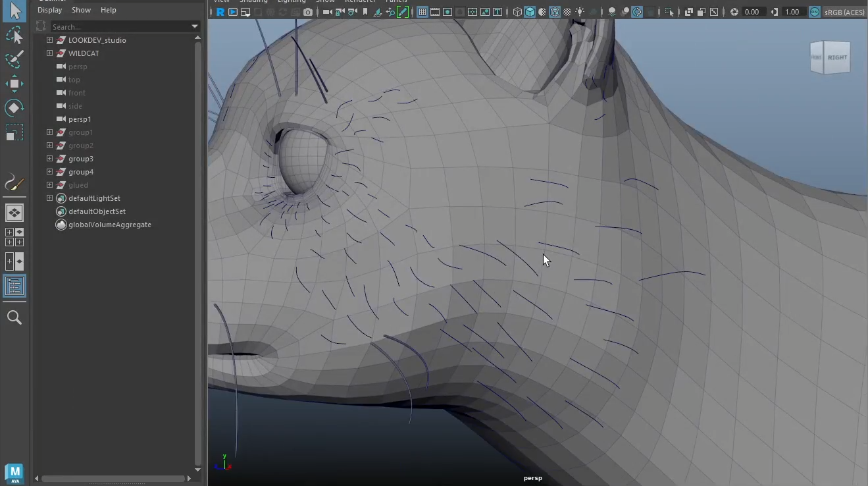Image resolution: width=868 pixels, height=486 pixels.
Task: Select the Scale tool
Action: click(x=14, y=132)
